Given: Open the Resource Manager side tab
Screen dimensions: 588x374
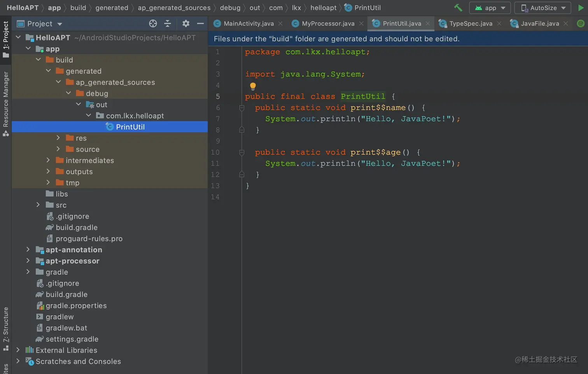Looking at the screenshot, I should (x=6, y=103).
